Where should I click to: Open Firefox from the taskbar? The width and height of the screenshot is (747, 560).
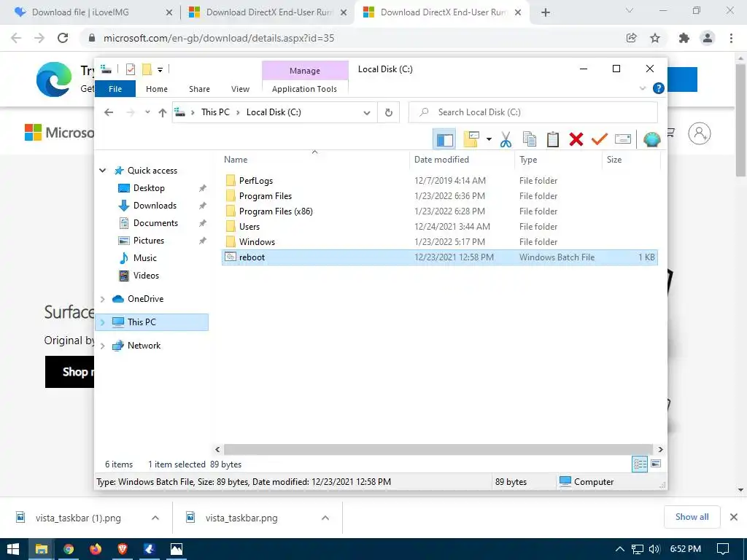[96, 550]
